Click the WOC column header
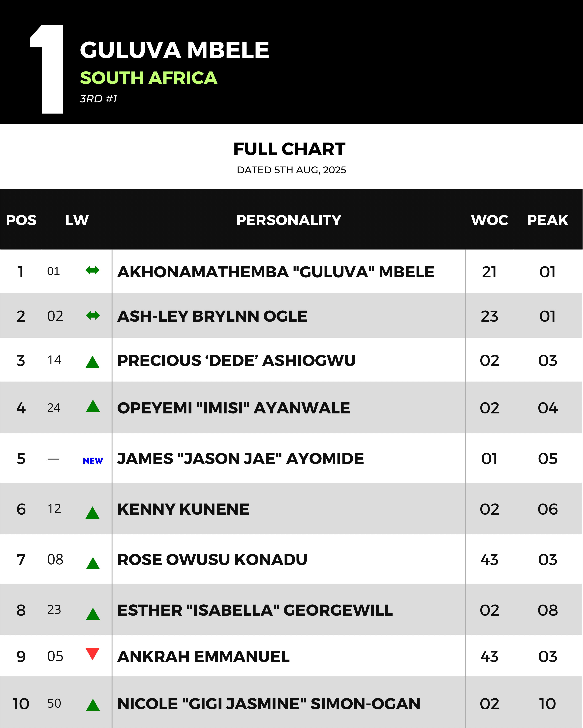This screenshot has width=583, height=728. click(490, 220)
